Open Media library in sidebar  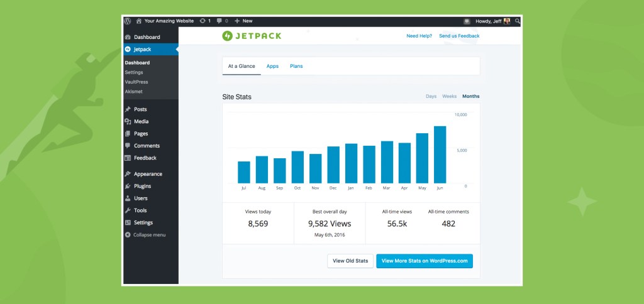[141, 121]
